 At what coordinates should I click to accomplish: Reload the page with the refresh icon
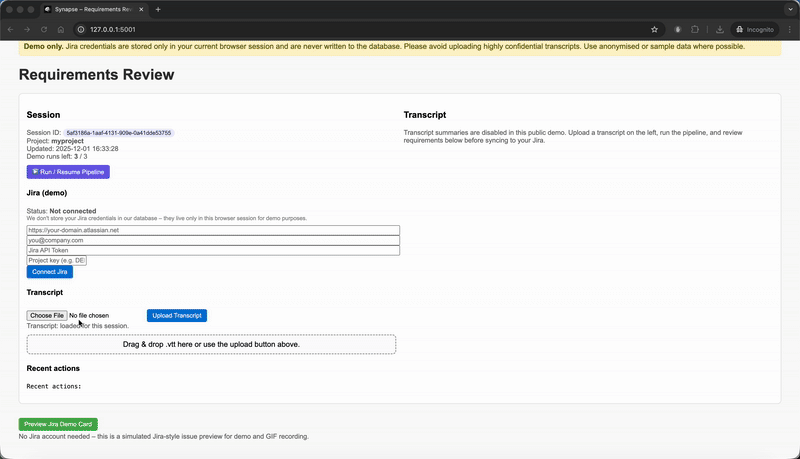(44, 30)
